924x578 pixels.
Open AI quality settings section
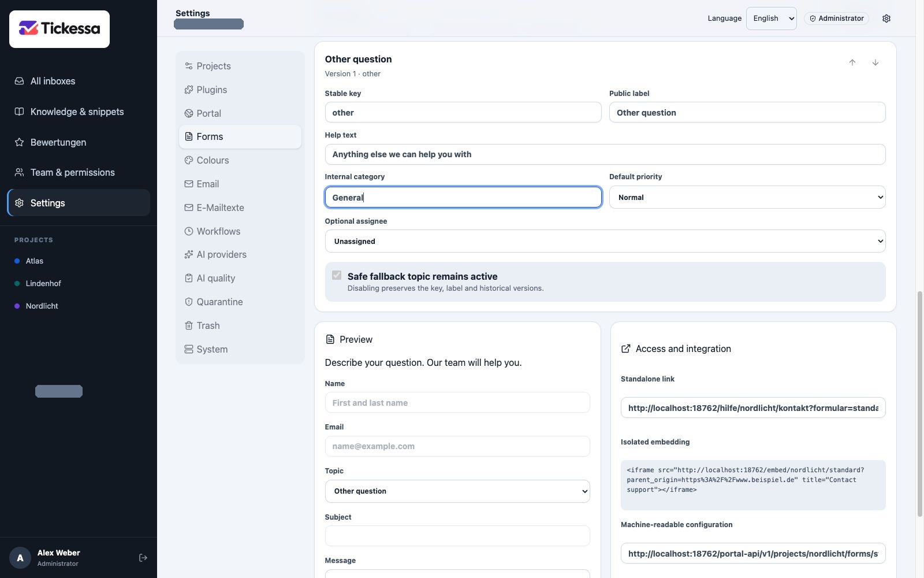[x=240, y=278]
